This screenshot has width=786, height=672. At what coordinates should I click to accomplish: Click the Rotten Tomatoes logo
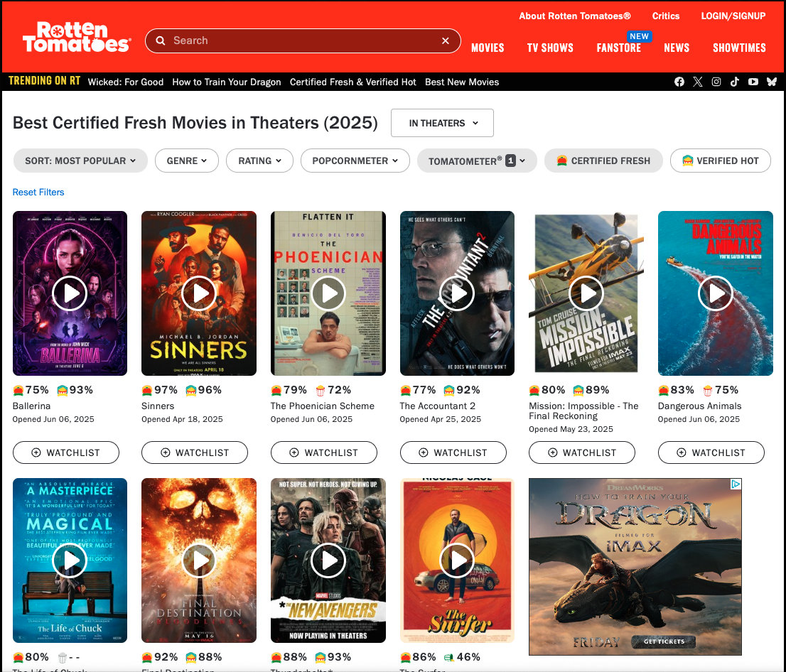[77, 37]
